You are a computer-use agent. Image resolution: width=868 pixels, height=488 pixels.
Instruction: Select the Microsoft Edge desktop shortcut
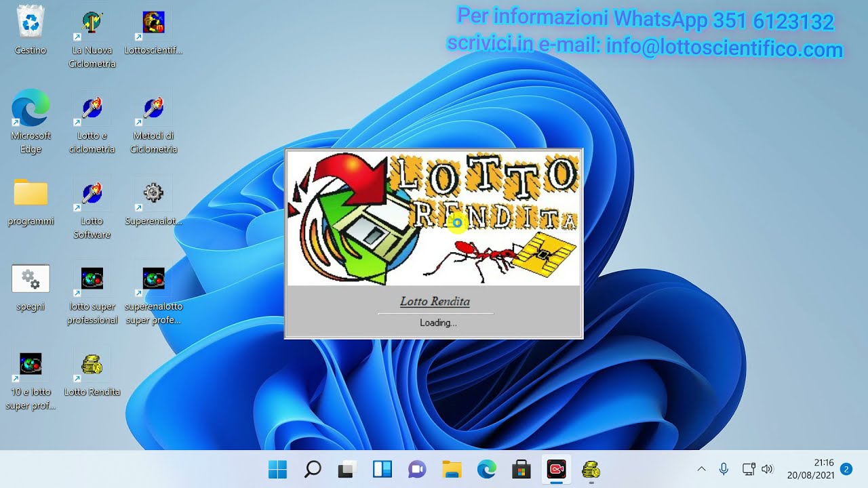click(x=31, y=122)
